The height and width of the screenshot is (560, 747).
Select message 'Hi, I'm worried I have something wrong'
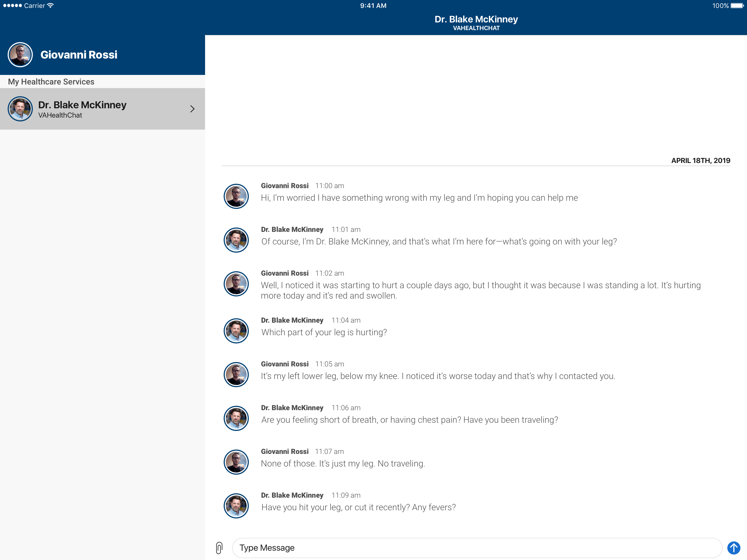pos(419,198)
